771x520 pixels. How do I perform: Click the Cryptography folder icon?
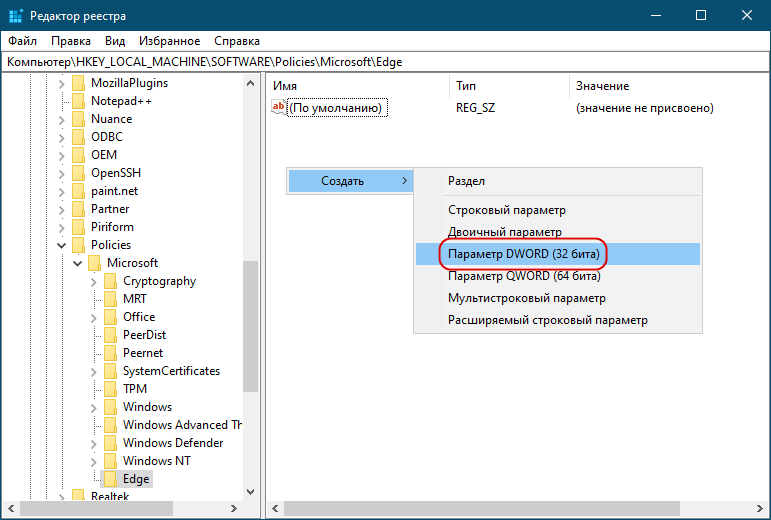click(111, 281)
